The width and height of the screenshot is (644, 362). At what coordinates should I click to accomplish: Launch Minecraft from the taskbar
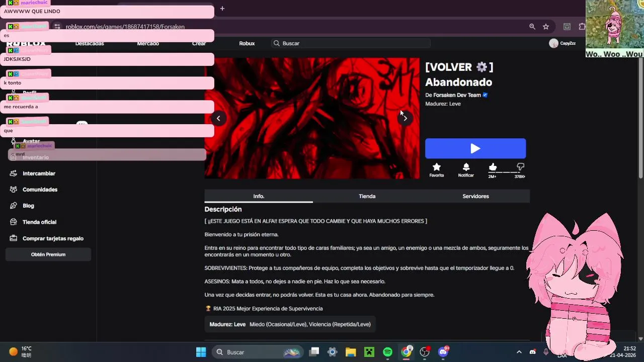[369, 352]
